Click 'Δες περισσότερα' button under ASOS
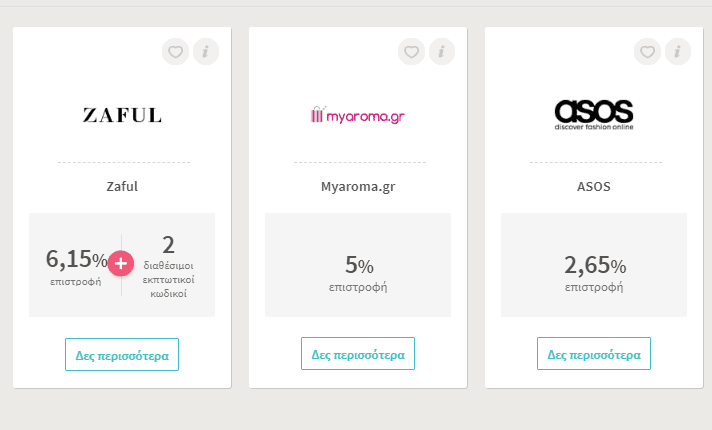 pyautogui.click(x=594, y=354)
